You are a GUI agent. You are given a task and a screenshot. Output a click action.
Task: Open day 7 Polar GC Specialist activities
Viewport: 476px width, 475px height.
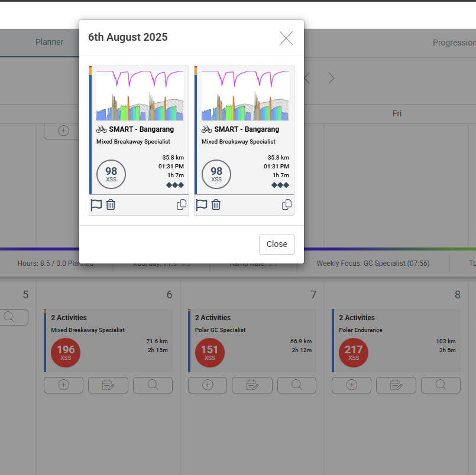tap(253, 340)
